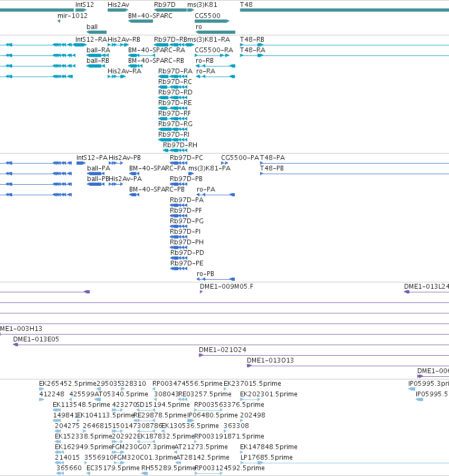Select transcript Rb97D-RF

tap(175, 113)
